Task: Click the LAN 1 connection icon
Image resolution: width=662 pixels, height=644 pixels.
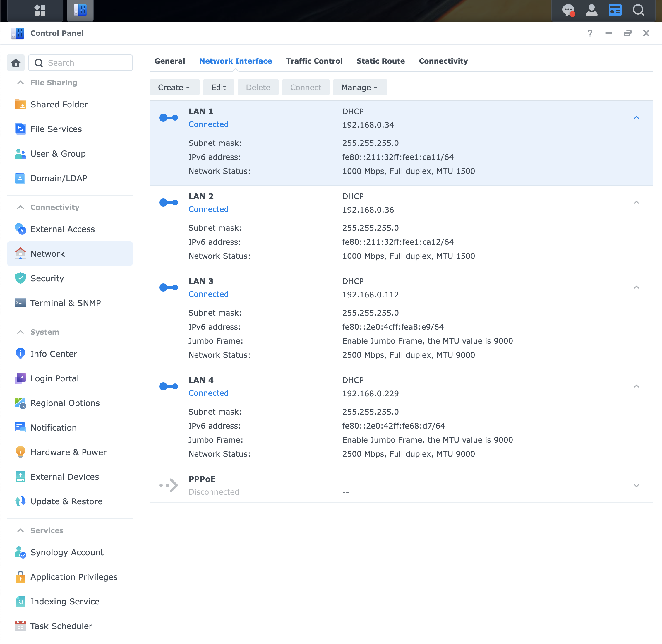Action: tap(169, 118)
